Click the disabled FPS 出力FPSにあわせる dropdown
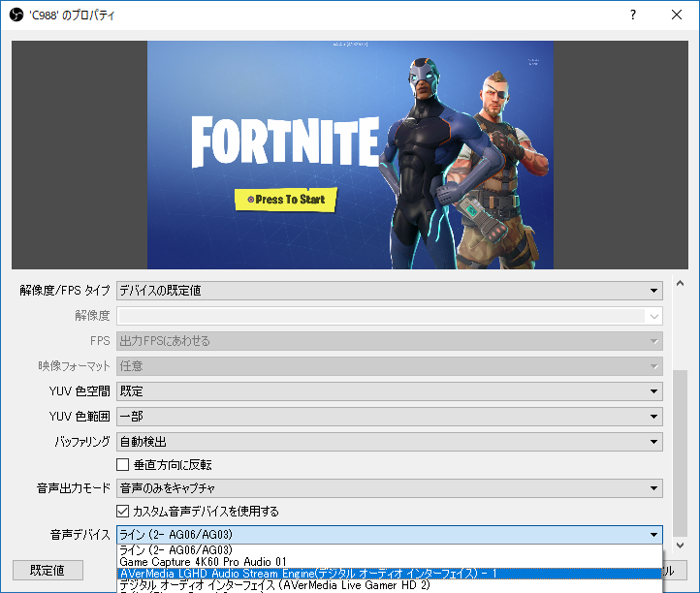 click(x=390, y=341)
